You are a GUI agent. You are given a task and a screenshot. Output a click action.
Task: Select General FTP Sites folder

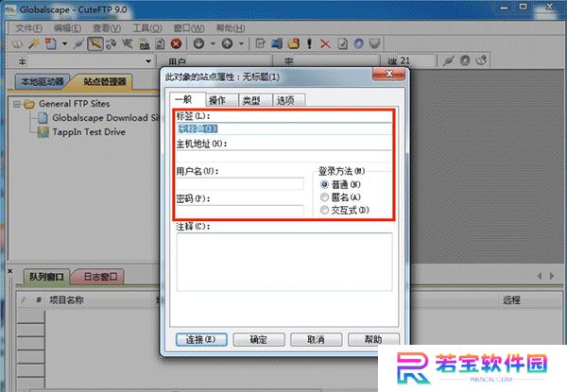74,104
